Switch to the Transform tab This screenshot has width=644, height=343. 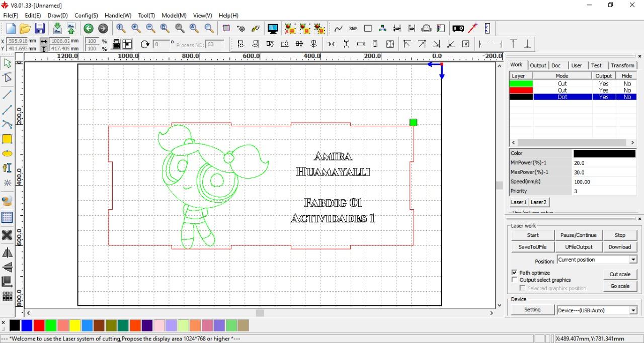(622, 65)
